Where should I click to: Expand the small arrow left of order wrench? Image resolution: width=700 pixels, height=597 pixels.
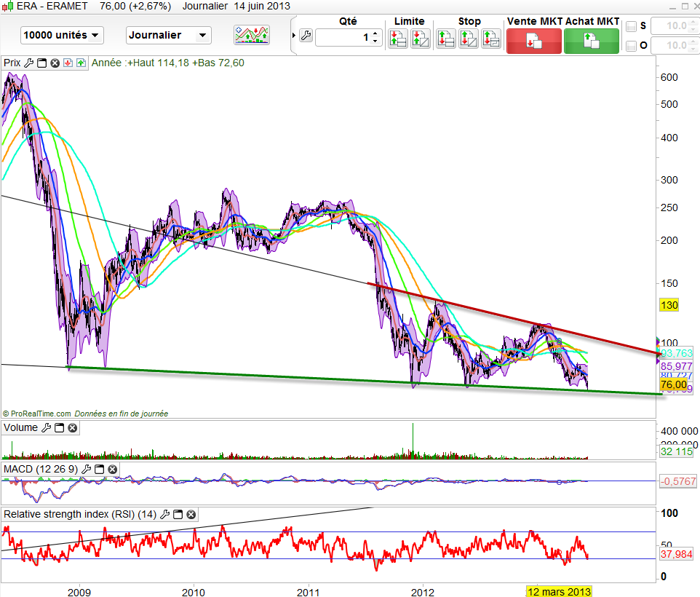pos(294,36)
